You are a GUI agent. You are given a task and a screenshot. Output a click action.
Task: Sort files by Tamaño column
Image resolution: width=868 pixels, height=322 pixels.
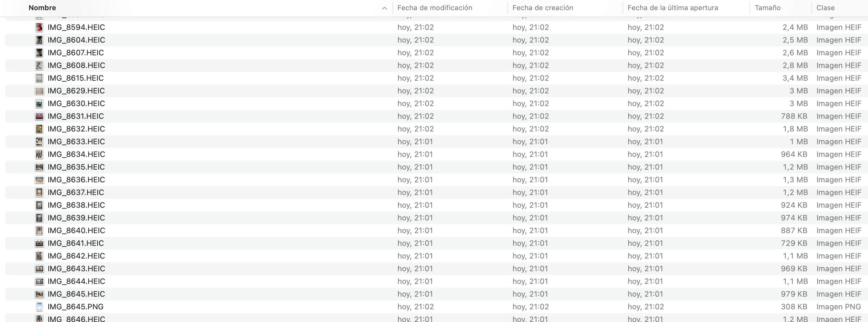(x=767, y=8)
